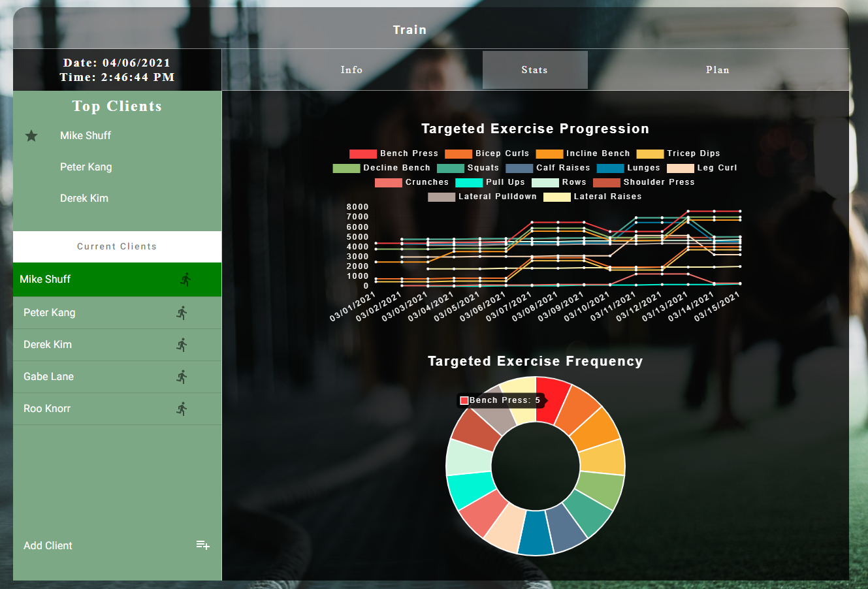Image resolution: width=868 pixels, height=589 pixels.
Task: Click the Current Clients header
Action: tap(117, 247)
